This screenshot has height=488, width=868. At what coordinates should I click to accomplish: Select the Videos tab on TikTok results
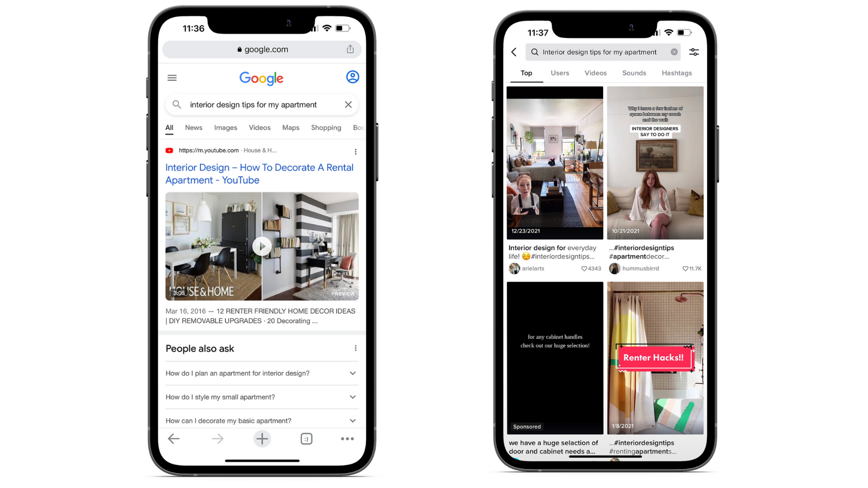pyautogui.click(x=595, y=73)
